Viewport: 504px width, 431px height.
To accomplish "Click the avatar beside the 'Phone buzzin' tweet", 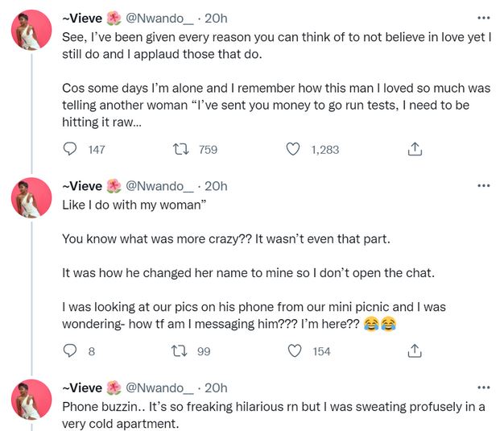I will click(31, 401).
